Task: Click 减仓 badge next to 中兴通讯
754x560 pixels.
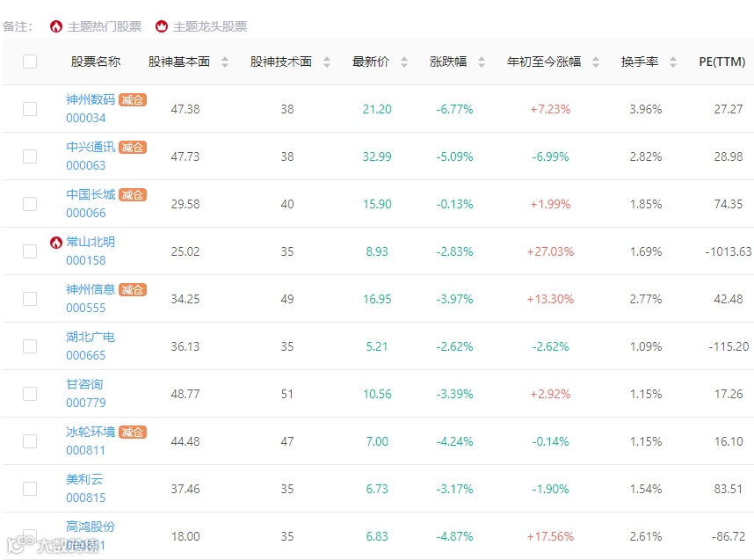Action: tap(132, 147)
